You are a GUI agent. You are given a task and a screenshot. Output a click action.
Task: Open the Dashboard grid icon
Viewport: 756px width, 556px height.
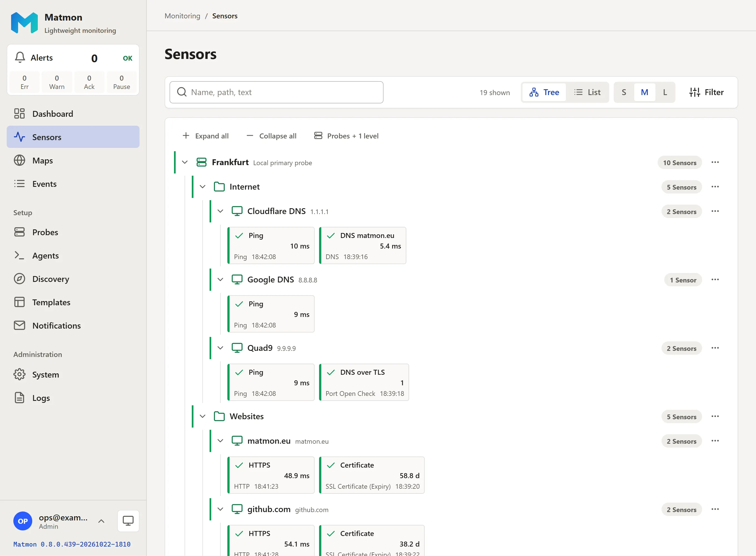coord(19,114)
